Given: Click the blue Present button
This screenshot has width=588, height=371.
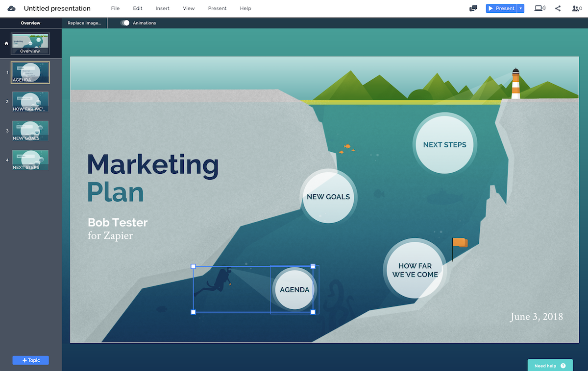Looking at the screenshot, I should [501, 8].
